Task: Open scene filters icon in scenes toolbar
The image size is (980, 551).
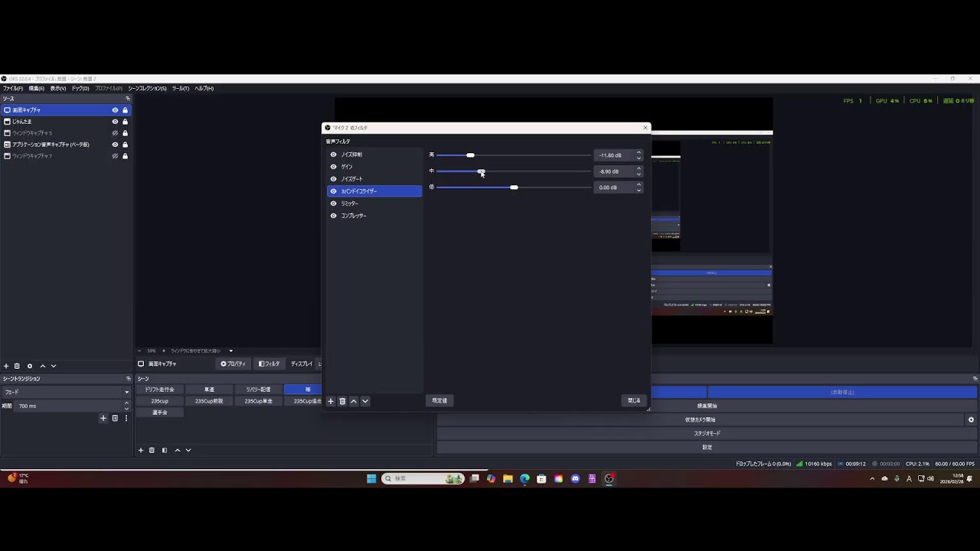Action: [x=164, y=451]
